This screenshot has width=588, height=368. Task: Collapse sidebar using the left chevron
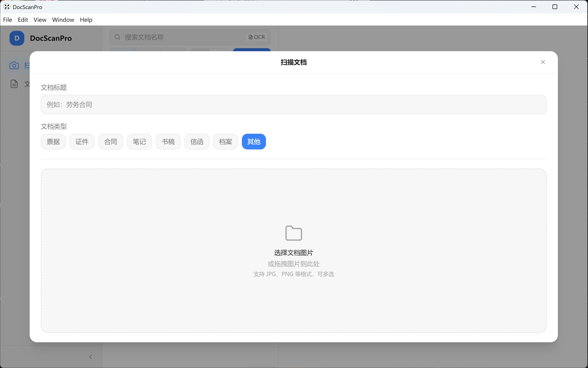[x=91, y=357]
